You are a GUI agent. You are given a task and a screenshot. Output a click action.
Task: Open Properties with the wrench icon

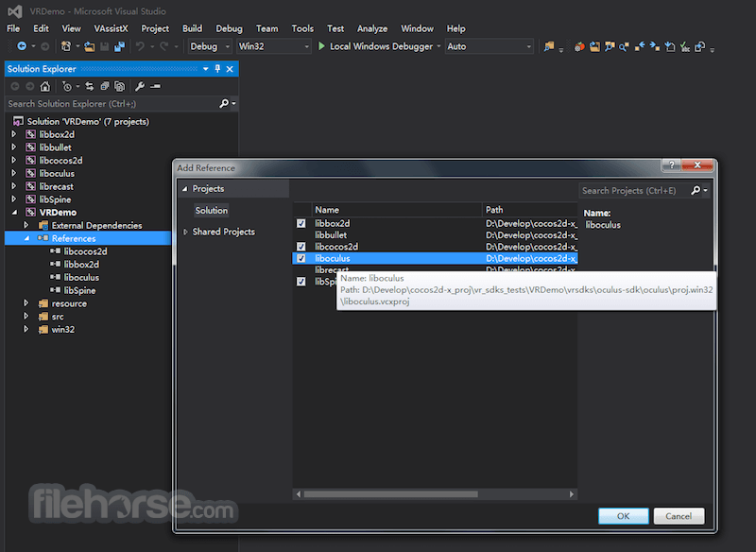(140, 86)
